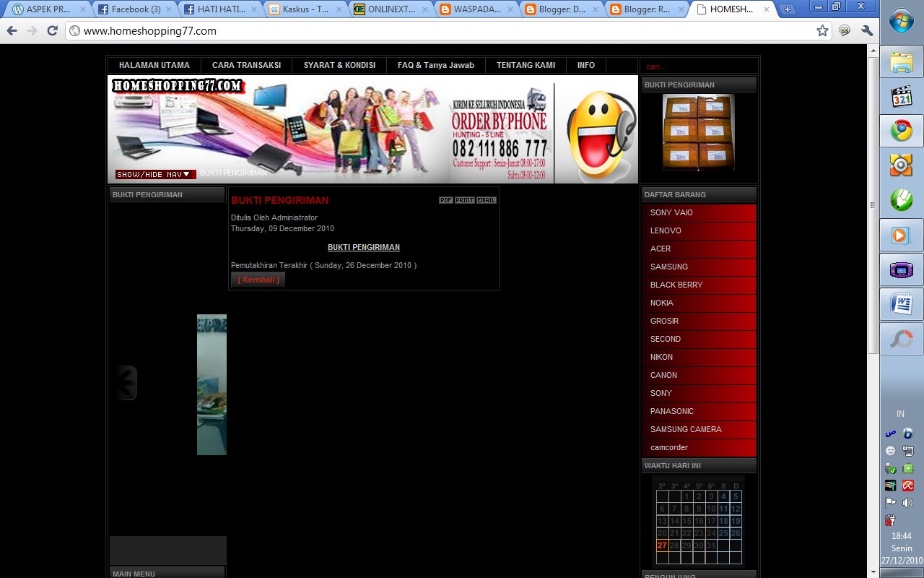The height and width of the screenshot is (578, 924).
Task: Open the BLACK BERRY product category
Action: 699,285
